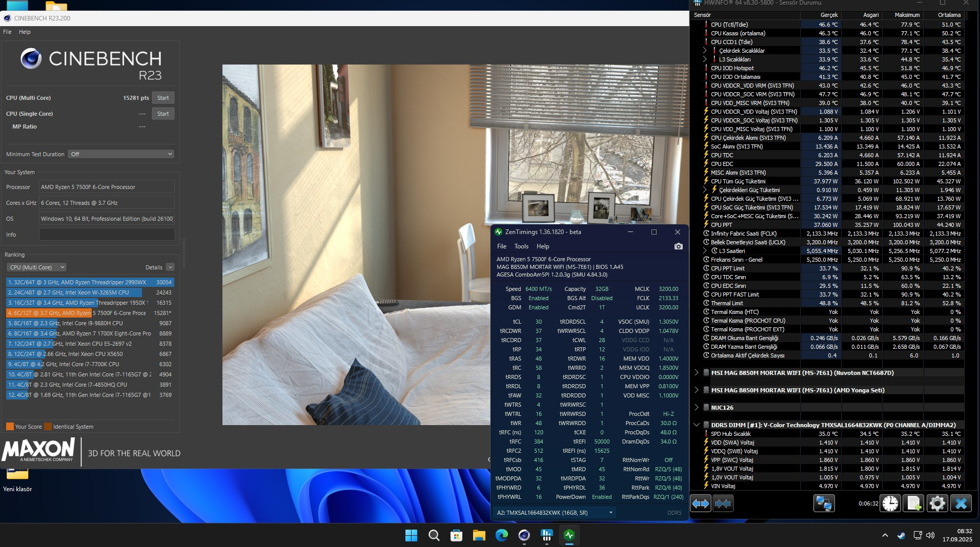Open HWiNFO remote network monitoring icon
This screenshot has height=547, width=980.
[824, 503]
